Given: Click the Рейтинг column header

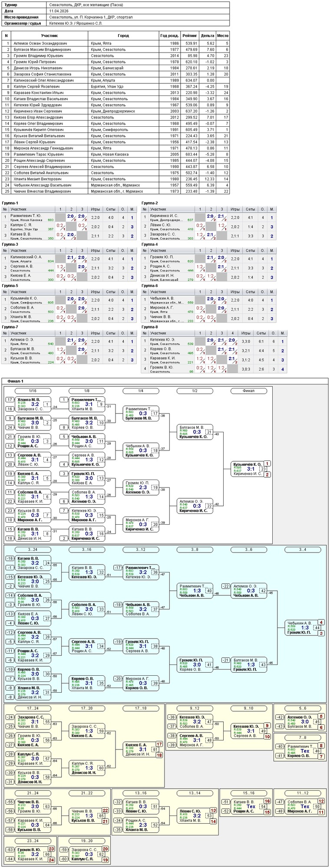Looking at the screenshot, I should pos(189,36).
